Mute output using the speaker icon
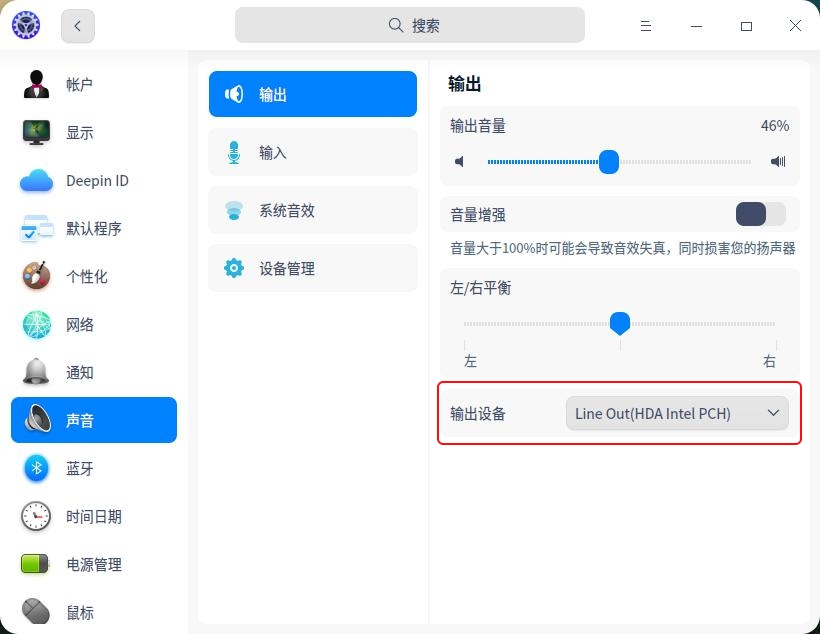 pyautogui.click(x=459, y=161)
